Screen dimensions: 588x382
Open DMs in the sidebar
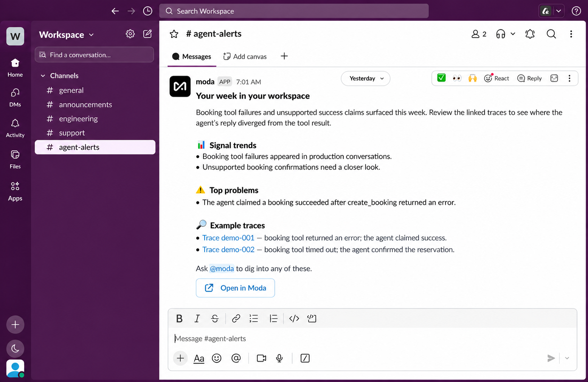[x=15, y=98]
